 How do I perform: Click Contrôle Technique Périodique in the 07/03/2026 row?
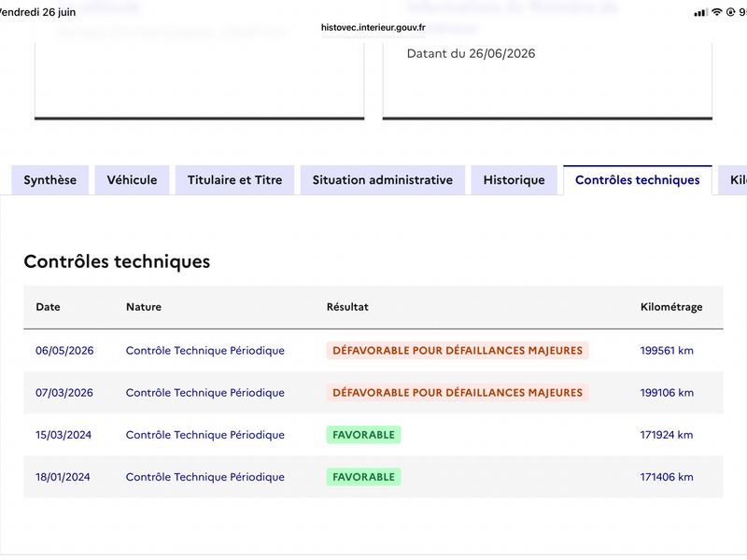pos(205,393)
